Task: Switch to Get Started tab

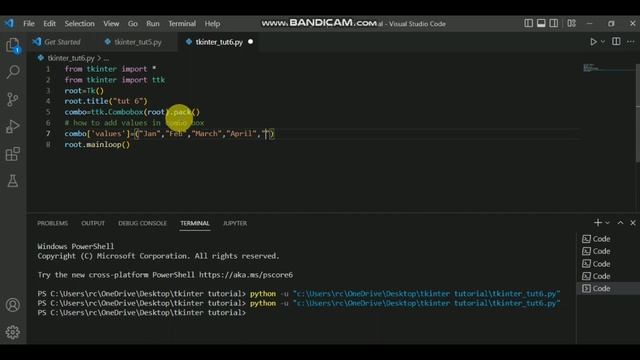Action: coord(62,42)
